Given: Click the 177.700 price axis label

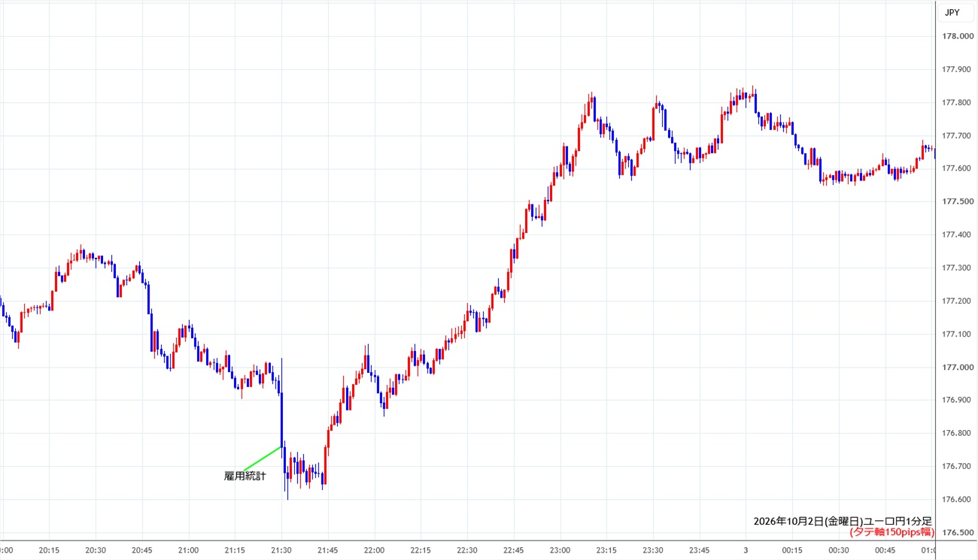Looking at the screenshot, I should click(957, 135).
